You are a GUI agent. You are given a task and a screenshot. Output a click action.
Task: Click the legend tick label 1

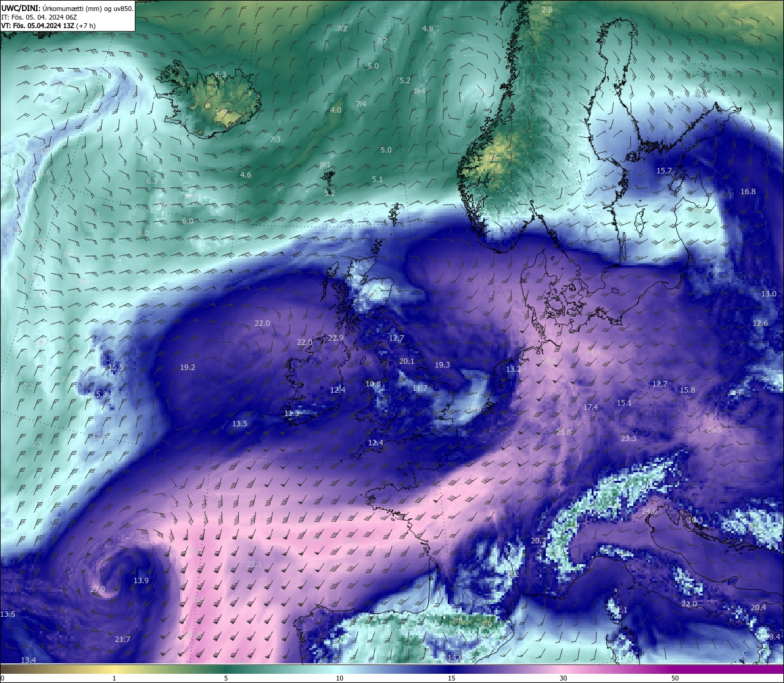(114, 678)
